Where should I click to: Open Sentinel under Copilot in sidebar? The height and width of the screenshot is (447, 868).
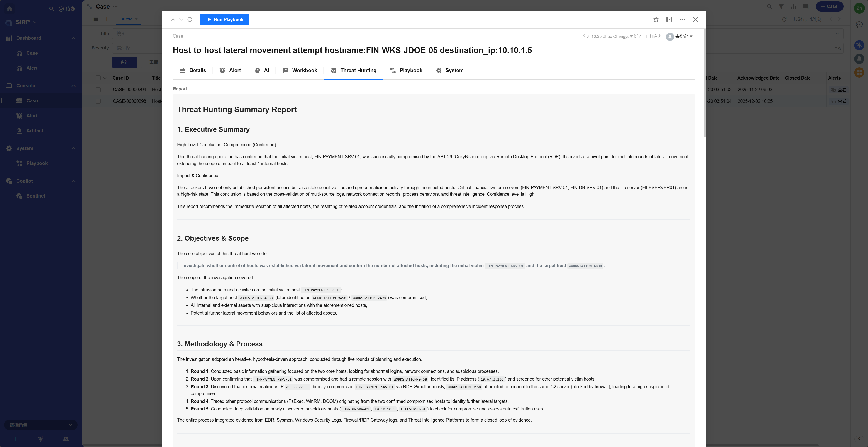point(35,196)
